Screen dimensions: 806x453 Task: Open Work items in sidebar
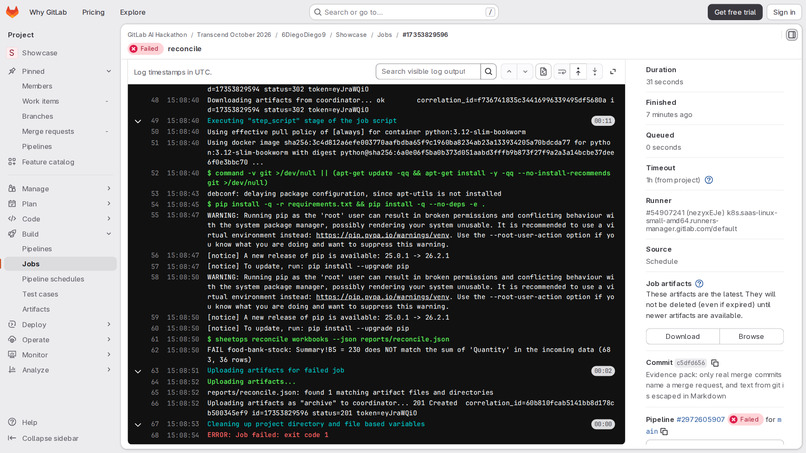click(59, 101)
